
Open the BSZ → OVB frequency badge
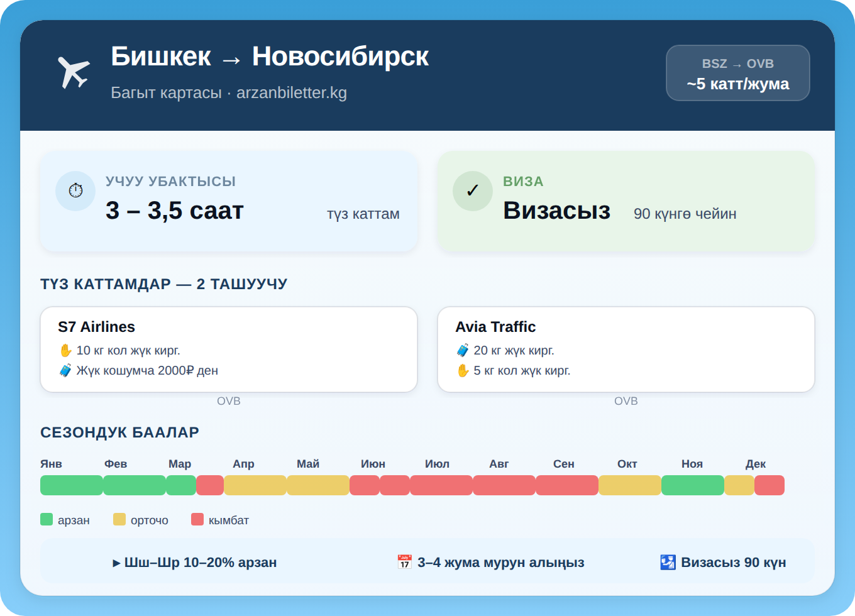(737, 73)
